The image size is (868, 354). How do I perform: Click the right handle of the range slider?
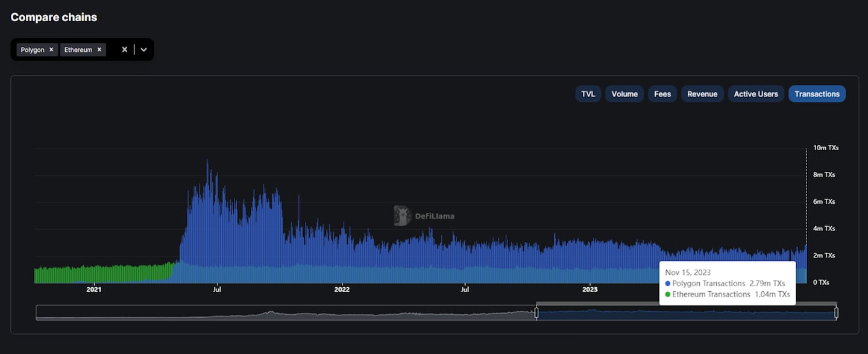coord(836,312)
